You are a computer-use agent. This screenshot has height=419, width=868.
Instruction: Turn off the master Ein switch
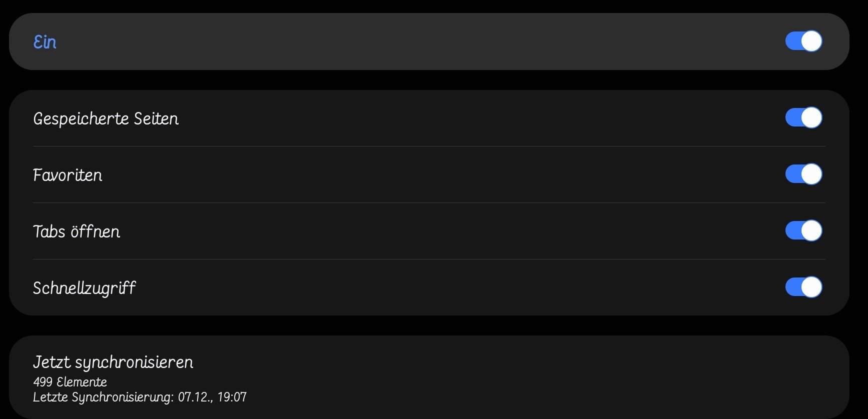tap(803, 41)
